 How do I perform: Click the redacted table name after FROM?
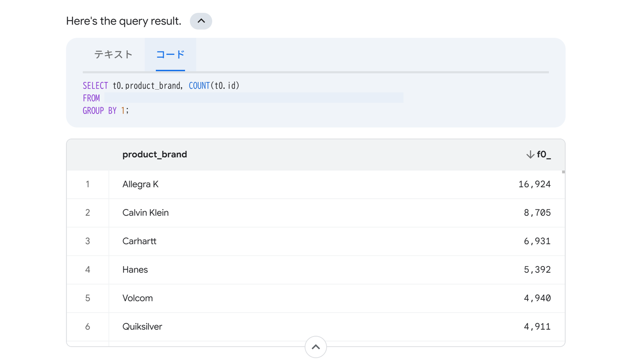pos(254,98)
